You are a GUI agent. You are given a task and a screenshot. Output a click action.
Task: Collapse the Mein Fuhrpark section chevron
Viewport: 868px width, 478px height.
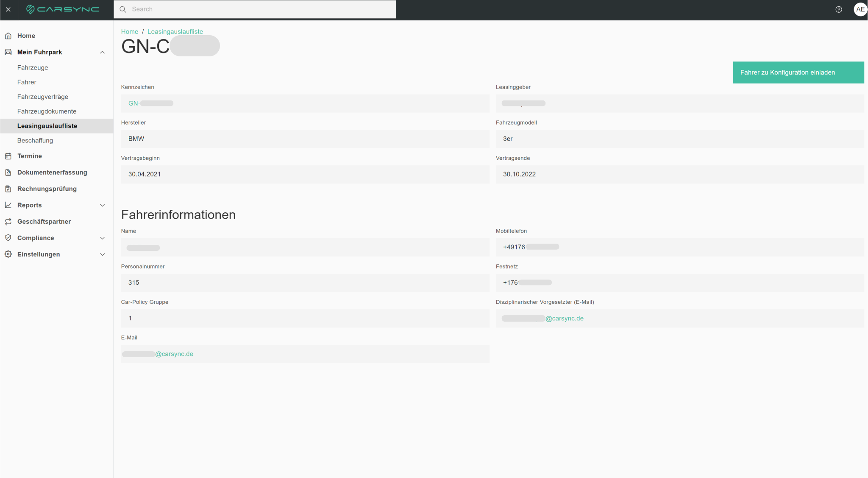pyautogui.click(x=102, y=52)
